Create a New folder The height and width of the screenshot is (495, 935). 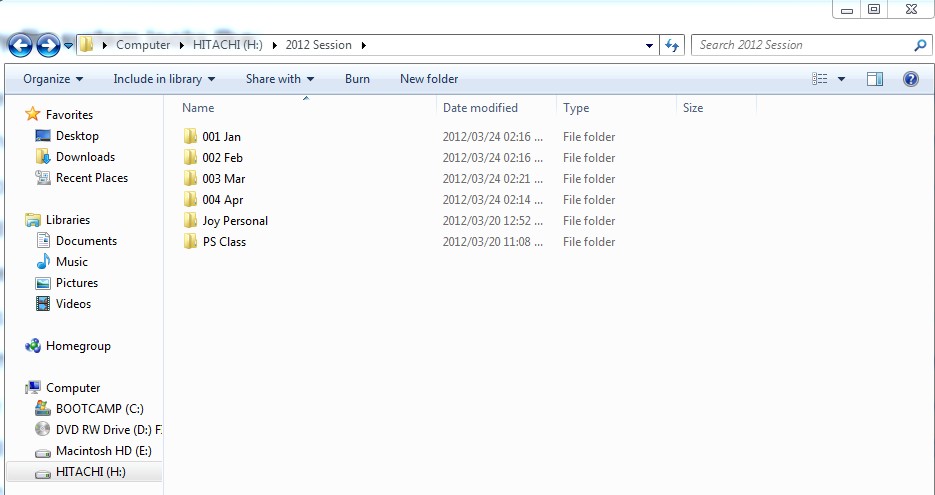point(429,79)
